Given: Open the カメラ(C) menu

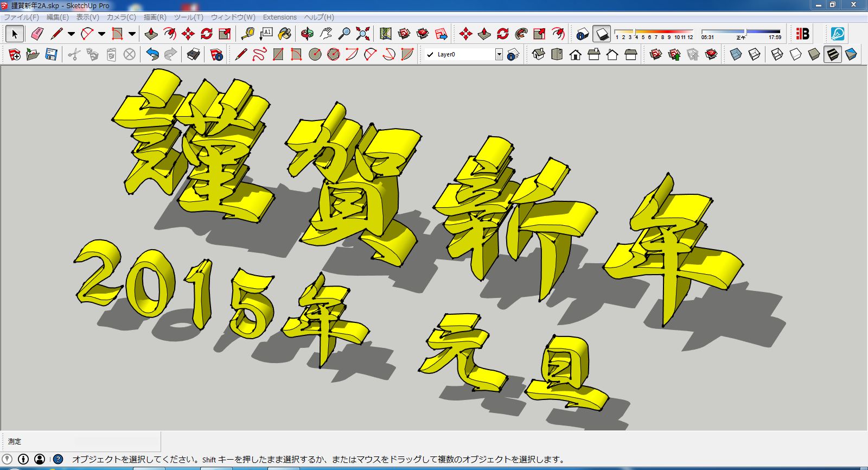Looking at the screenshot, I should [121, 17].
